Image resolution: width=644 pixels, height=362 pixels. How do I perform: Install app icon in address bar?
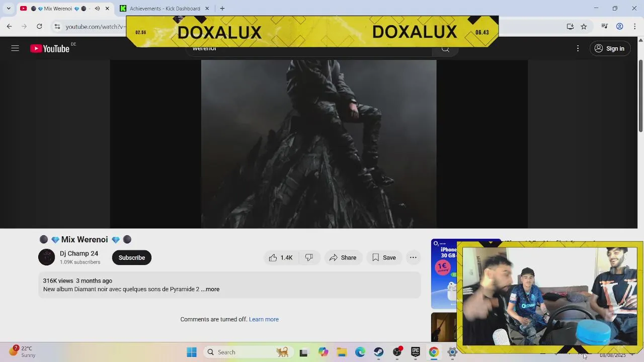570,26
